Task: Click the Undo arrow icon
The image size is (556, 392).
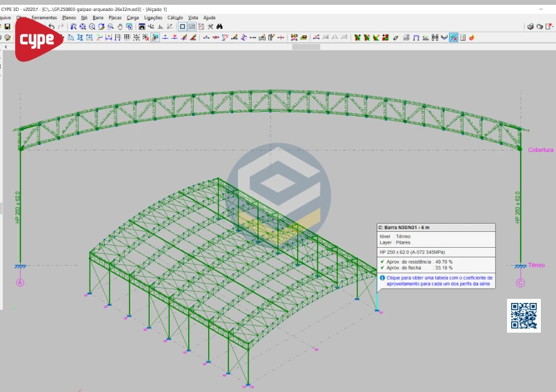Action: click(51, 27)
